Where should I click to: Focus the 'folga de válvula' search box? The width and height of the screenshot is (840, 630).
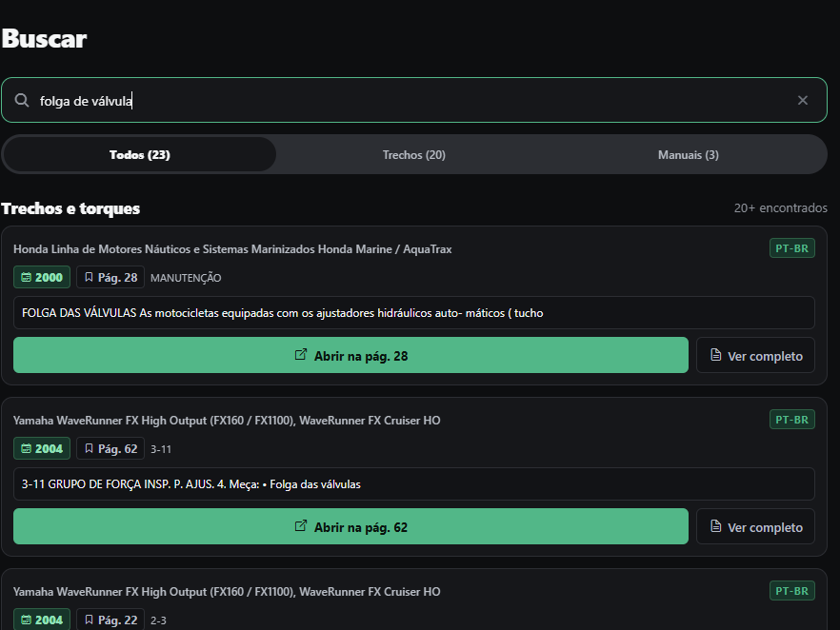(414, 100)
